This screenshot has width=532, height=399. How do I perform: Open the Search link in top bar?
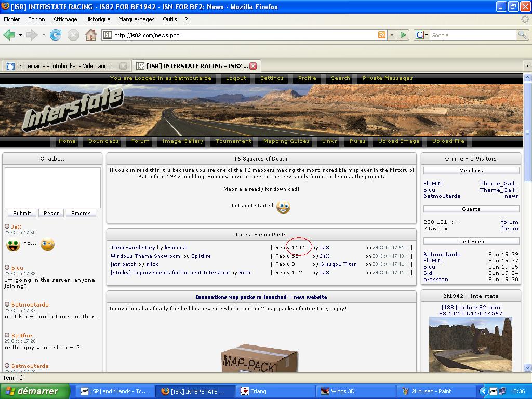340,78
